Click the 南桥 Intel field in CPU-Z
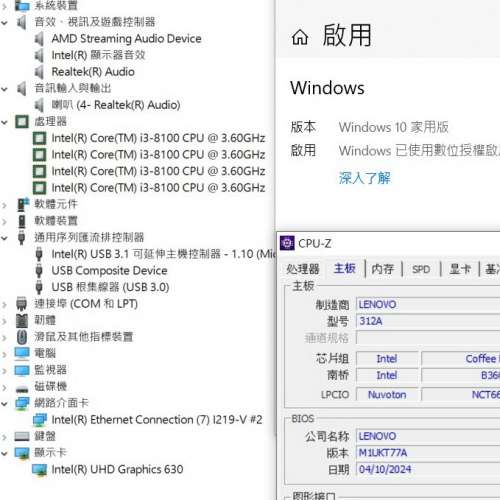 tap(387, 375)
